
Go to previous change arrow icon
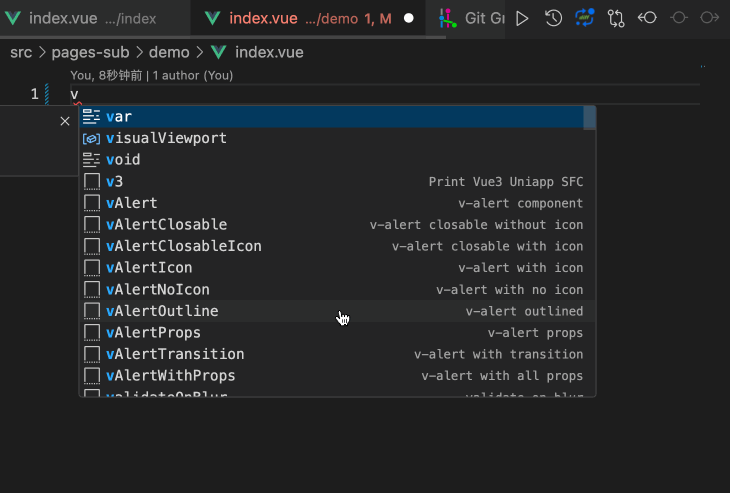647,18
